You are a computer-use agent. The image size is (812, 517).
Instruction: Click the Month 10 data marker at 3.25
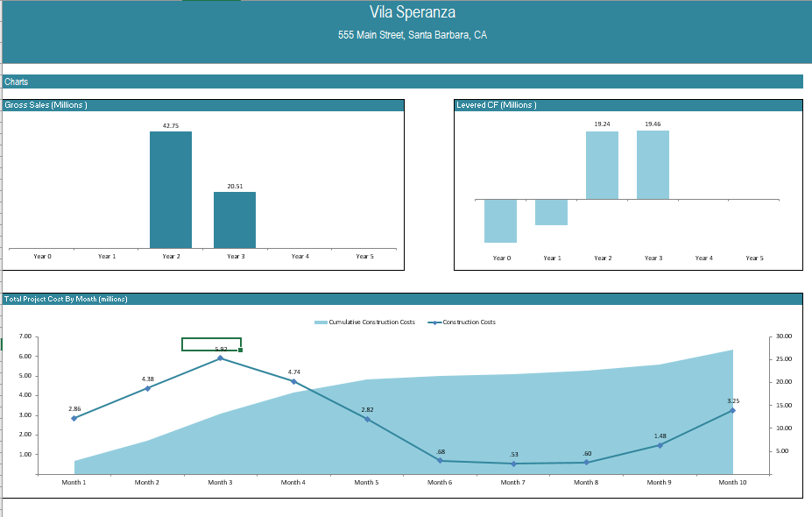(x=732, y=410)
